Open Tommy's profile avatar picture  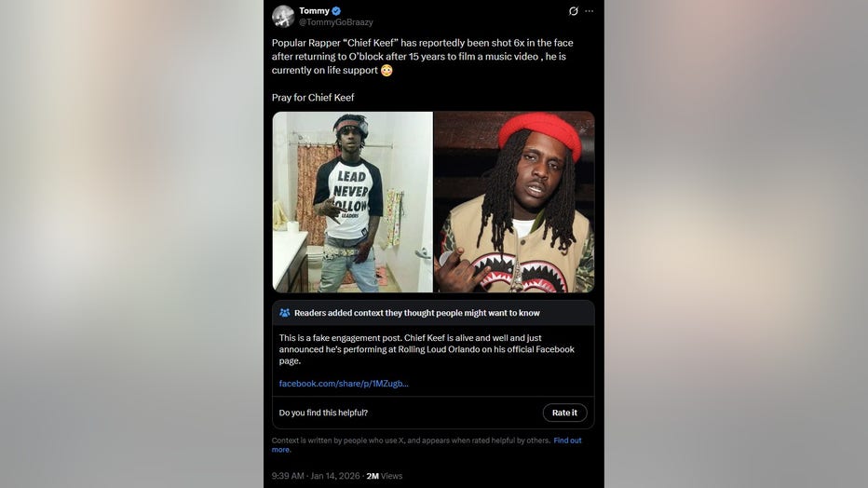click(x=283, y=16)
